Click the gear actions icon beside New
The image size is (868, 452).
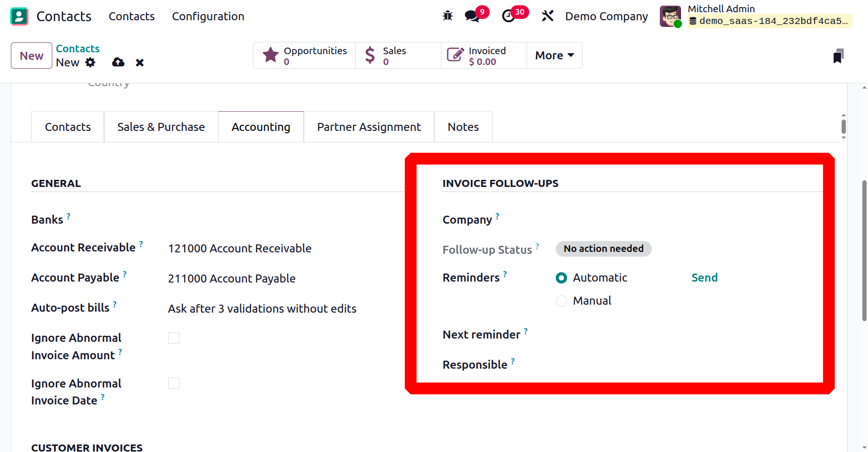[x=90, y=63]
